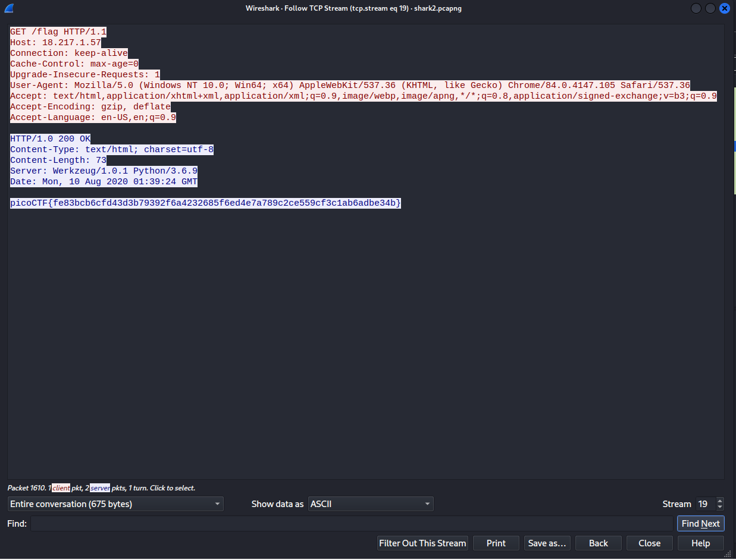Click the Print button

496,543
